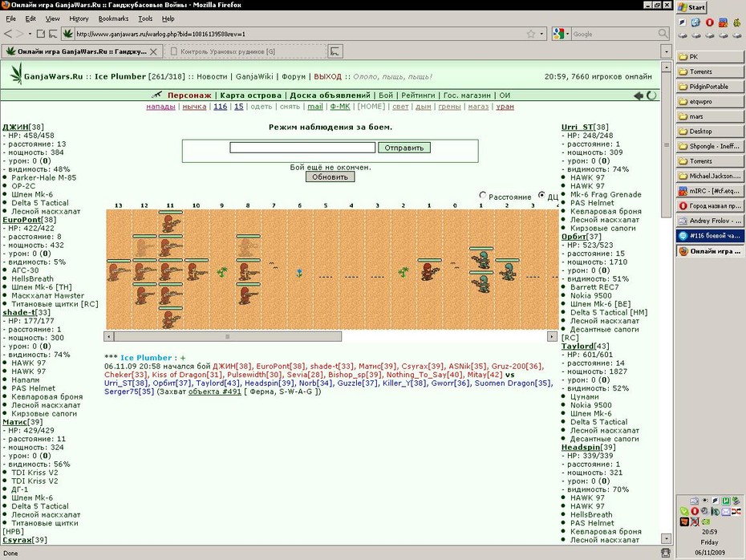Open the объекта #491 link
Image resolution: width=746 pixels, height=560 pixels.
tap(215, 392)
